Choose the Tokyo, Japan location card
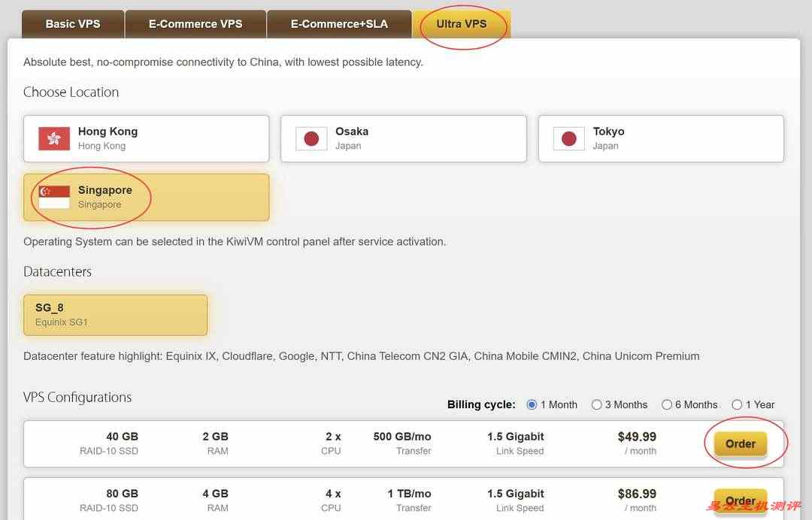This screenshot has height=520, width=812. tap(661, 139)
